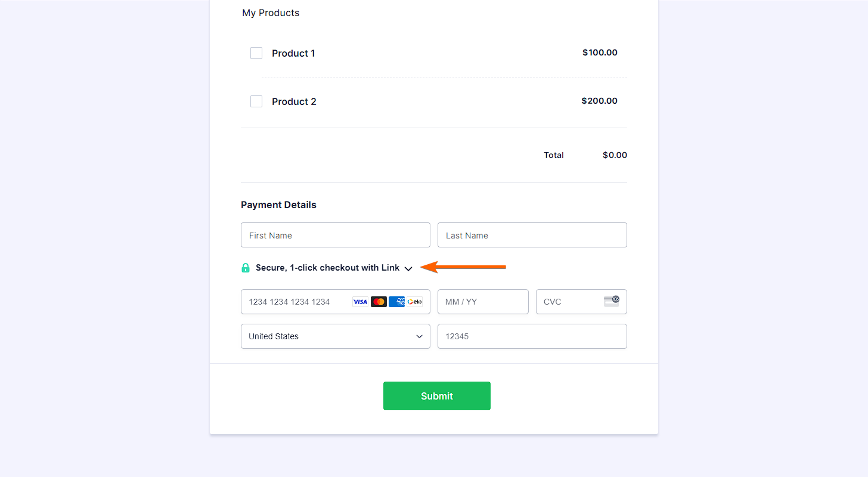868x477 pixels.
Task: Click into the card number field
Action: [295, 302]
